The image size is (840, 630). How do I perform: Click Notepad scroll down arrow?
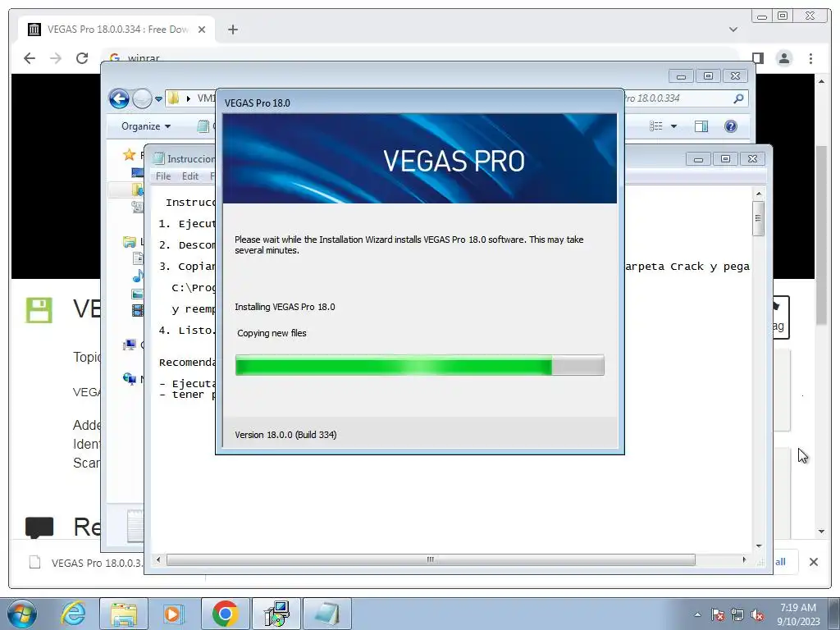click(759, 546)
